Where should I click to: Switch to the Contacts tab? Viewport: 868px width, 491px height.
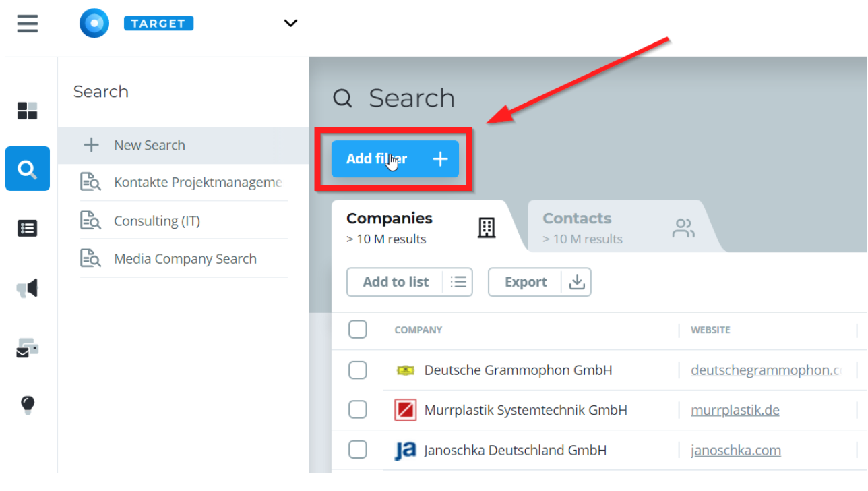pyautogui.click(x=619, y=227)
